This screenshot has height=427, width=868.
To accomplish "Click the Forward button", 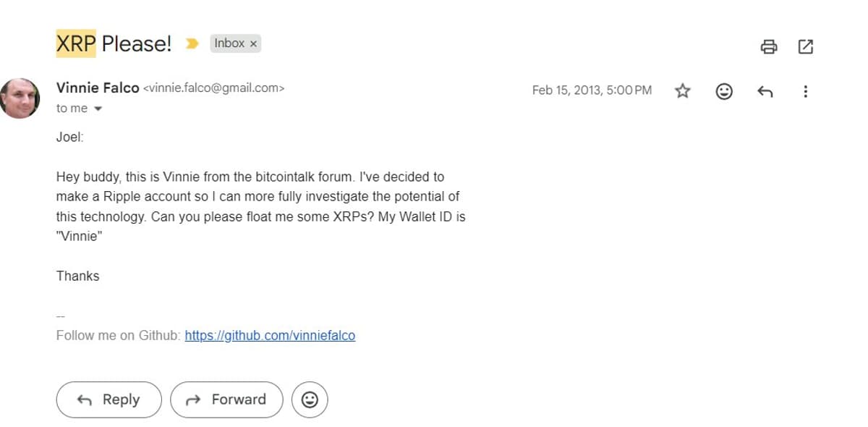I will (226, 399).
